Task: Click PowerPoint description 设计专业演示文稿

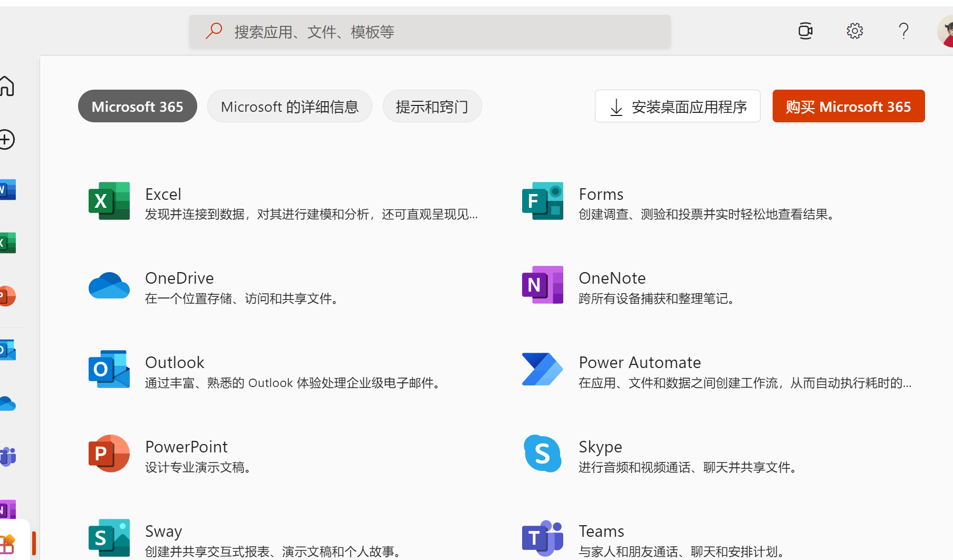Action: [x=199, y=467]
